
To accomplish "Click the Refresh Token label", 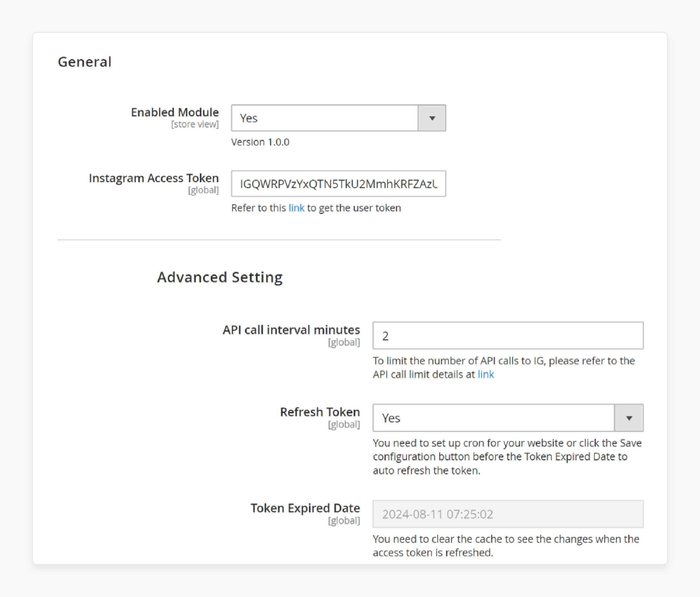I will point(320,412).
